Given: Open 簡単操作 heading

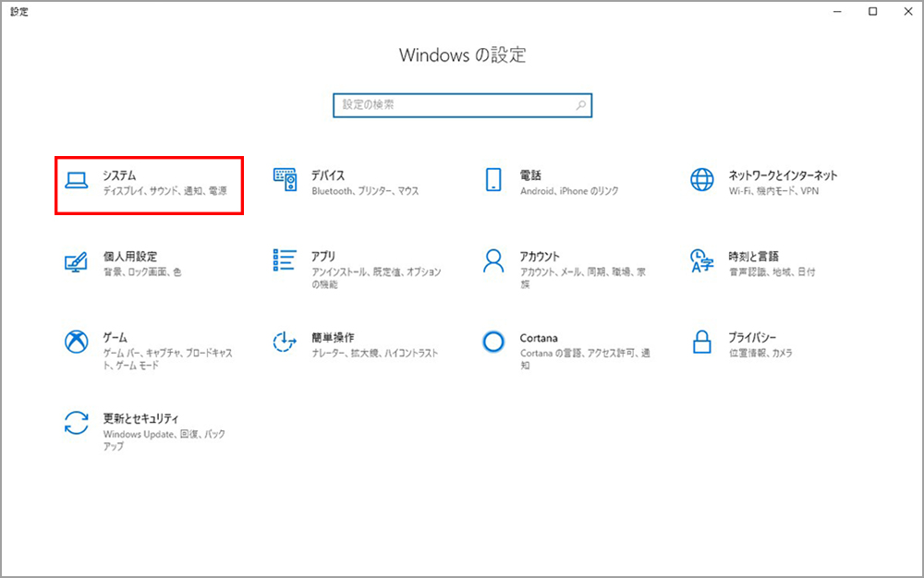Looking at the screenshot, I should click(333, 338).
